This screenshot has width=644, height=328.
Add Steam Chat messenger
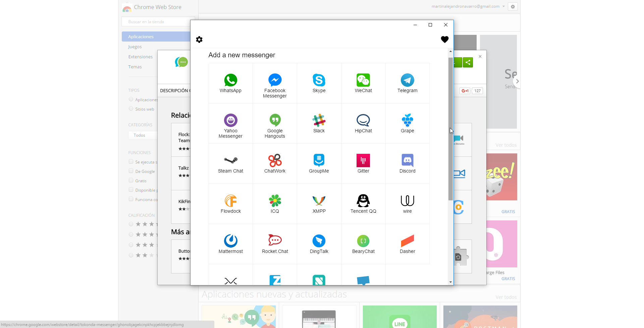click(230, 164)
